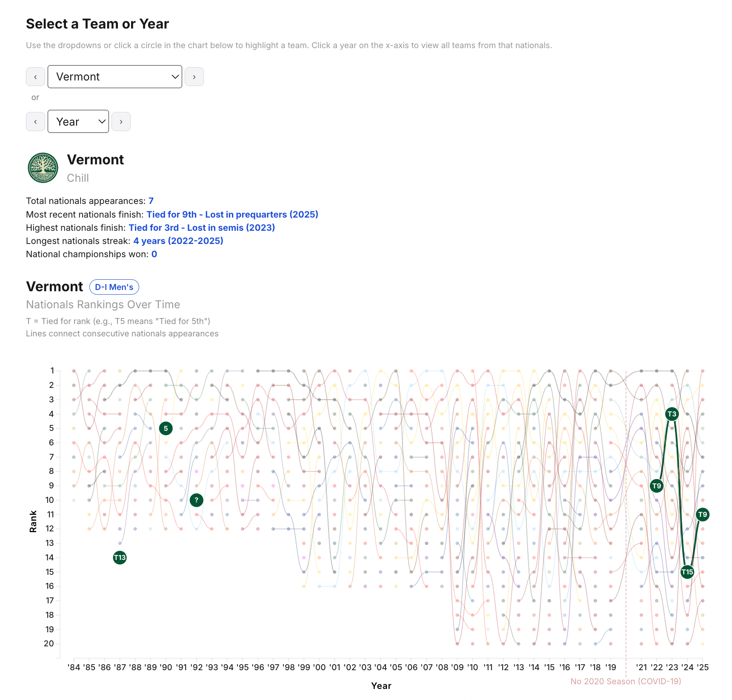Click the previous year arrow button
Screen dimensions: 732x700
pos(35,122)
